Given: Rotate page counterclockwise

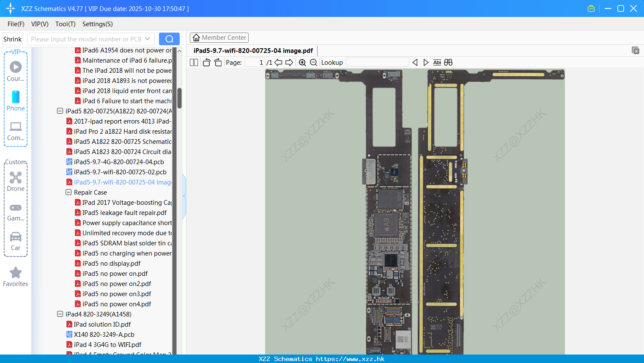Looking at the screenshot, I should 207,62.
